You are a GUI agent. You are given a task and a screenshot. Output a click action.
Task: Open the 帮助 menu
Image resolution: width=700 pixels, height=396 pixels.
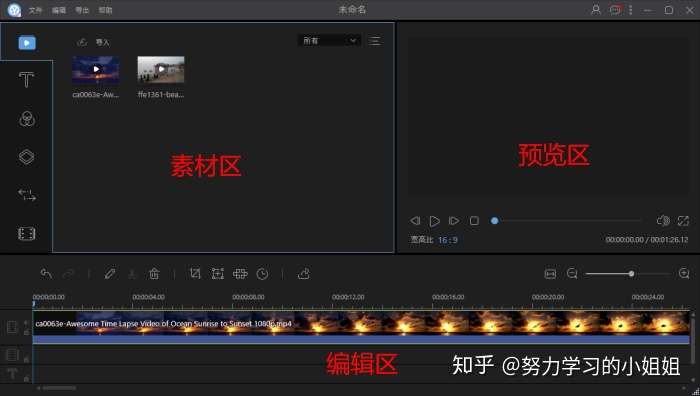105,10
